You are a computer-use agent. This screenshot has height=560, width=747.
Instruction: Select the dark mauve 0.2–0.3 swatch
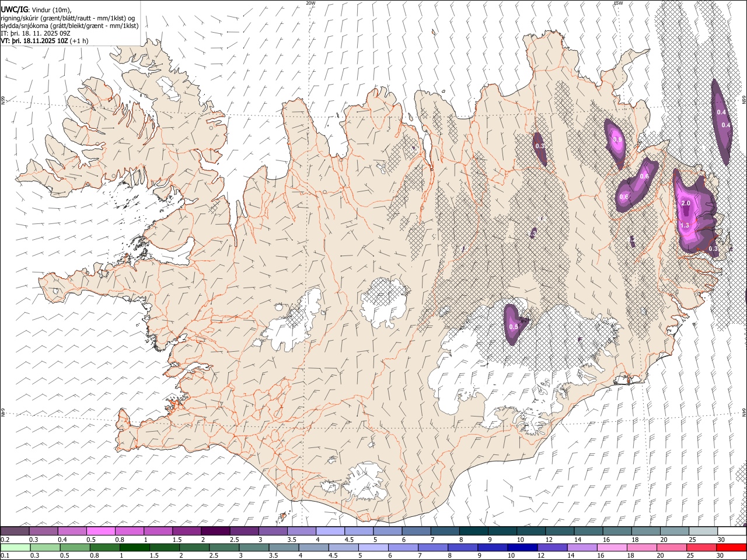coord(15,531)
